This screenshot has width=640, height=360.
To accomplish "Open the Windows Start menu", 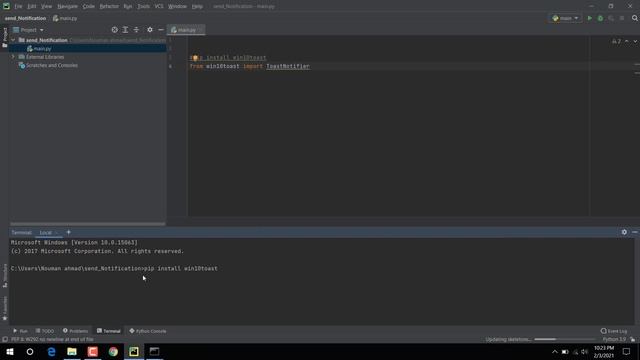I will pos(10,351).
